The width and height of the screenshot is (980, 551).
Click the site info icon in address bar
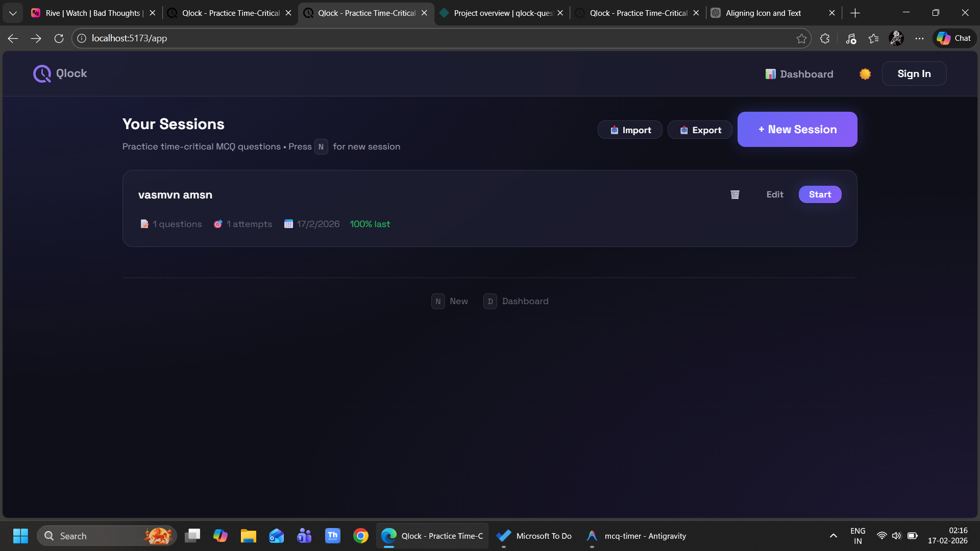click(82, 38)
